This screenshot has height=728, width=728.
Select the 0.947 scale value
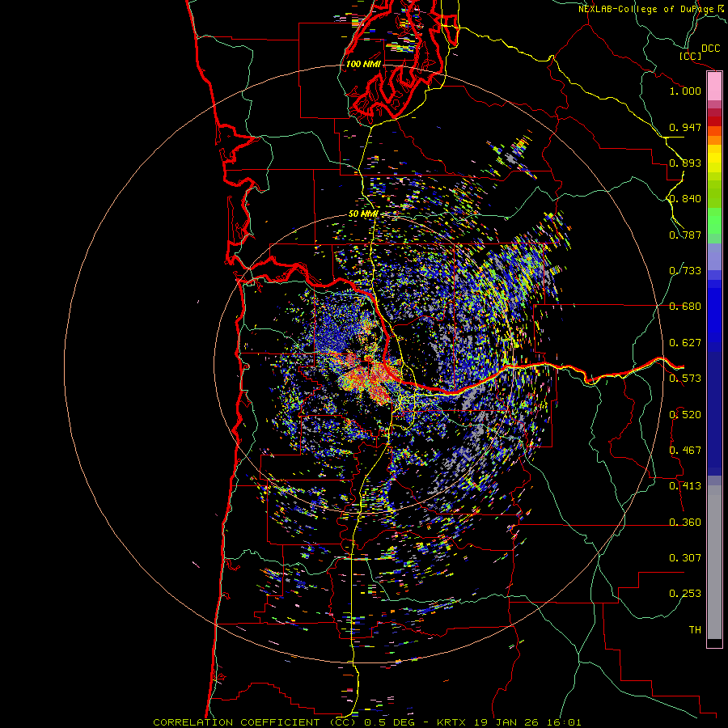click(685, 127)
